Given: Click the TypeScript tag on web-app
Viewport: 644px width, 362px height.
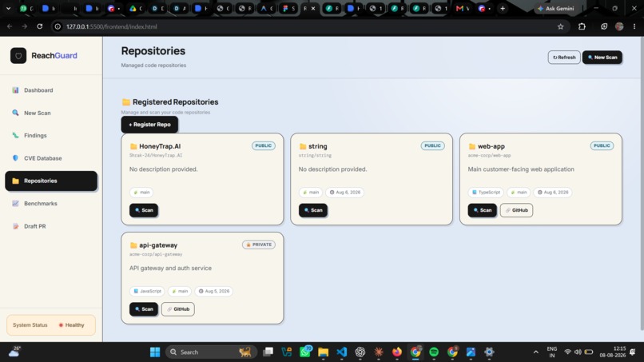Looking at the screenshot, I should 486,193.
